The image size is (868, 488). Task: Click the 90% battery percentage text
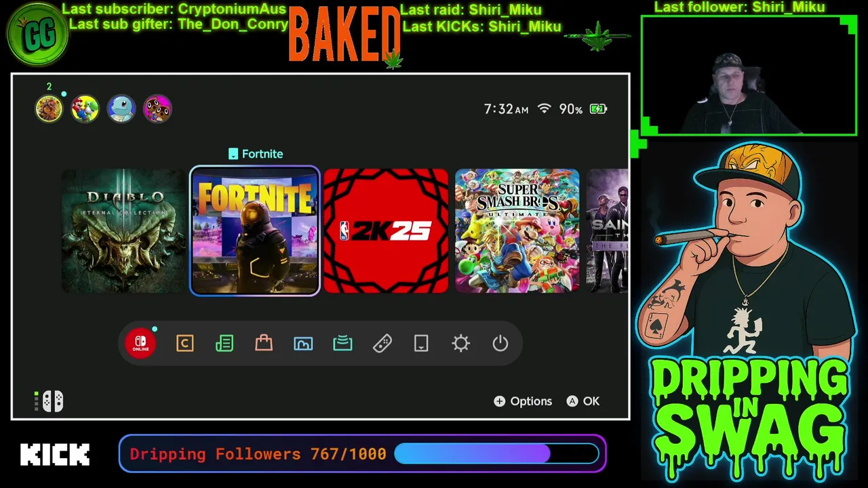click(x=571, y=109)
